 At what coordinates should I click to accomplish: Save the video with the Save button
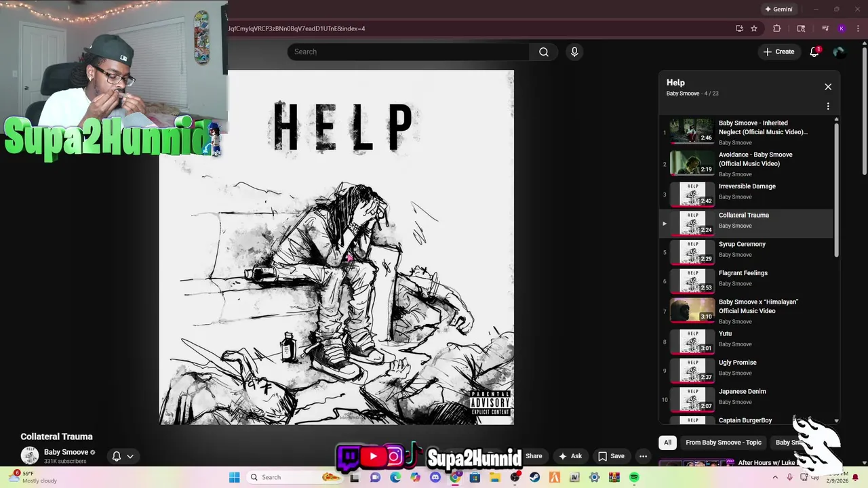(x=611, y=456)
